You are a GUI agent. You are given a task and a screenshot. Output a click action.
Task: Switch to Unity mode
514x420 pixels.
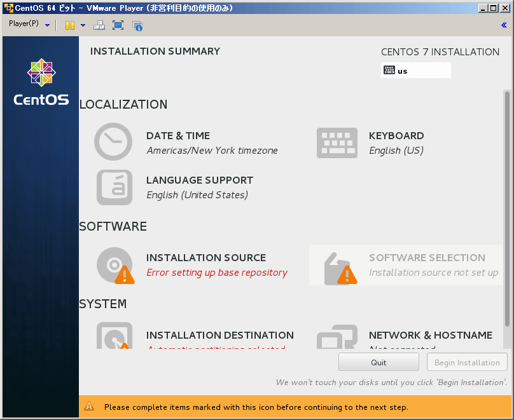tap(137, 25)
